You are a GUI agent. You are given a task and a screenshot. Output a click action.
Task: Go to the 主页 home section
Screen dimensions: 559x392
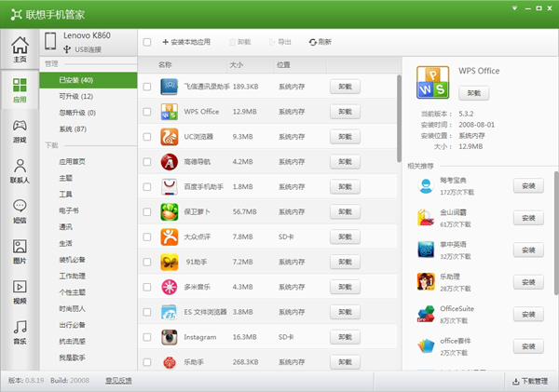[20, 49]
